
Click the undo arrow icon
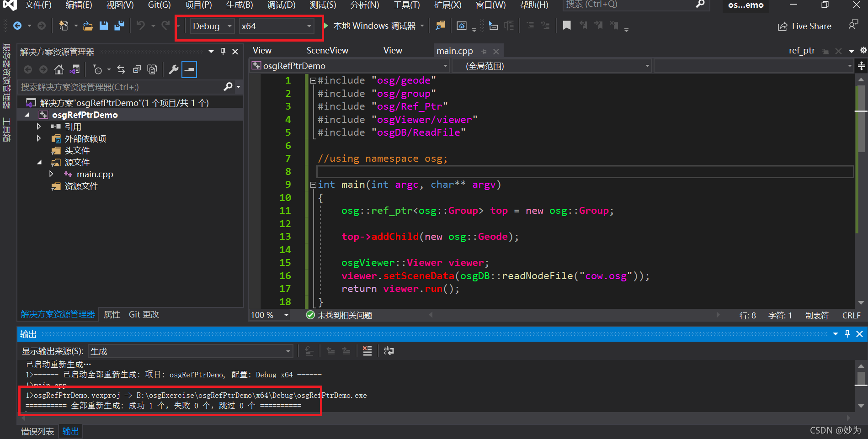point(141,26)
